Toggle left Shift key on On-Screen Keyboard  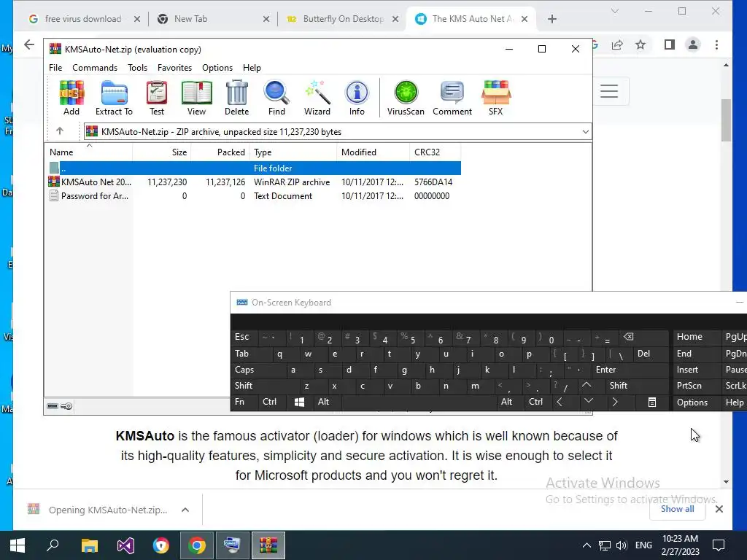266,386
